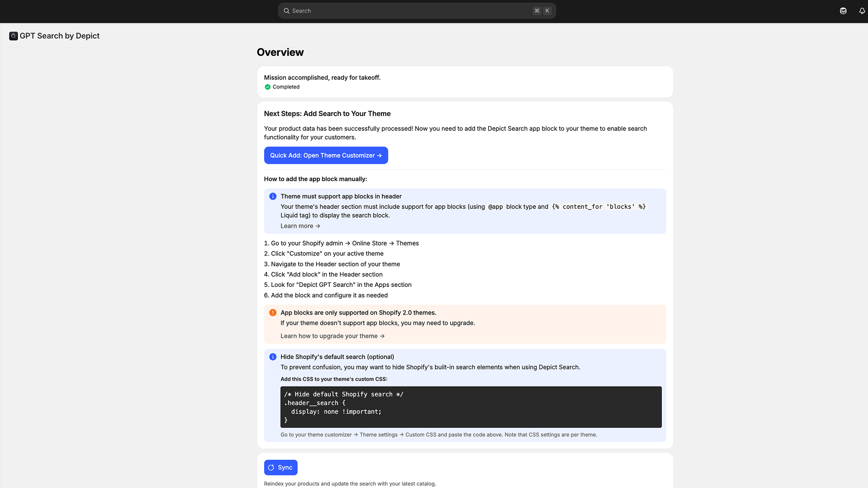868x488 pixels.
Task: Open Theme Customizer via the Quick Add button
Action: point(325,155)
